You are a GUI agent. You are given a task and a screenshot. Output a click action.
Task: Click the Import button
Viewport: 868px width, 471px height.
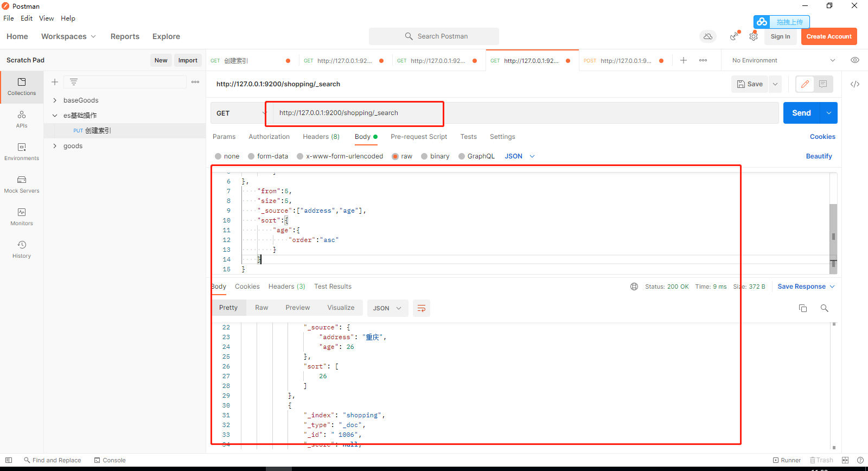pos(188,60)
